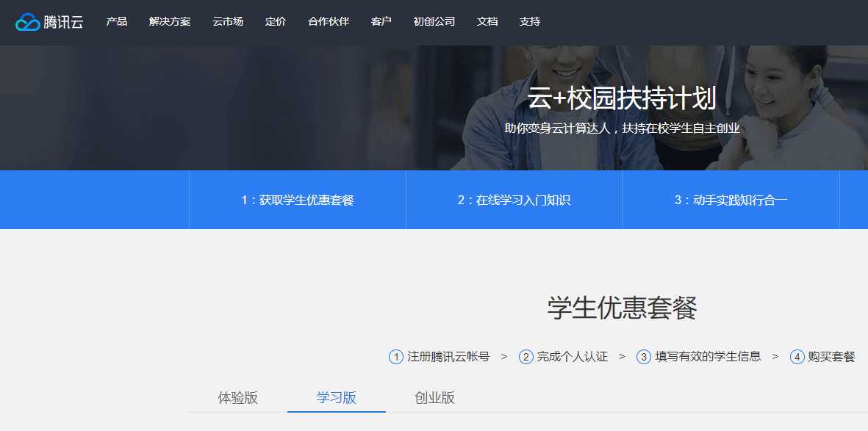The image size is (868, 431).
Task: Open the 定价 page
Action: pos(276,21)
